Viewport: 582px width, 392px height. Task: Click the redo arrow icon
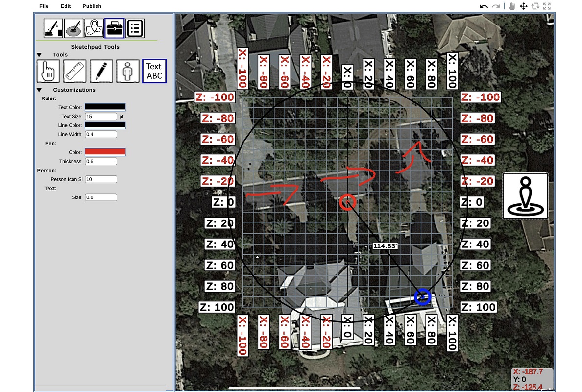pyautogui.click(x=495, y=6)
